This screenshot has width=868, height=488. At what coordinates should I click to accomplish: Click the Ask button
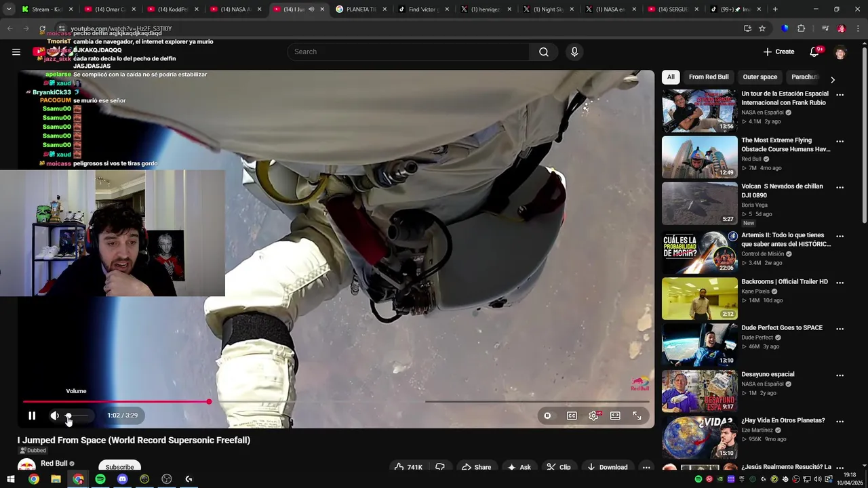[518, 467]
